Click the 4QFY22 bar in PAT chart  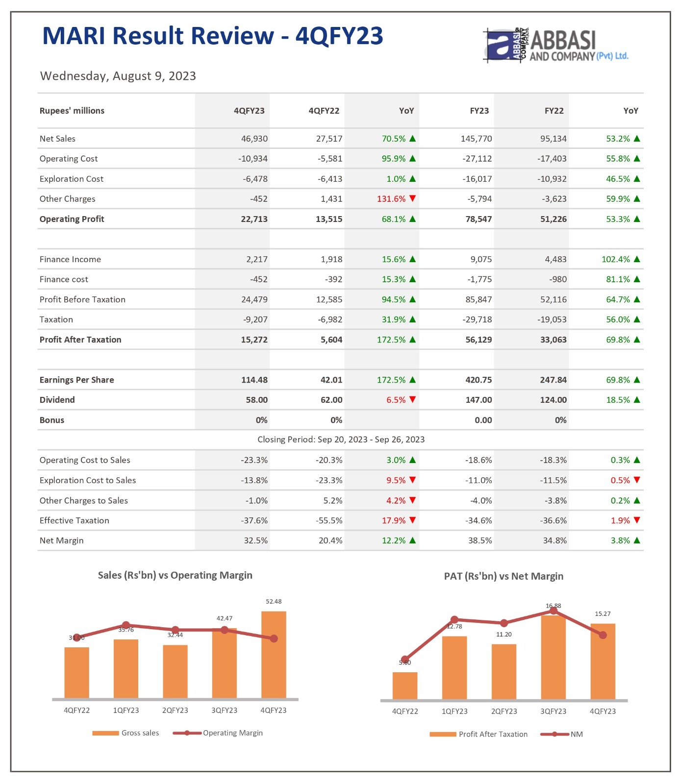(405, 686)
